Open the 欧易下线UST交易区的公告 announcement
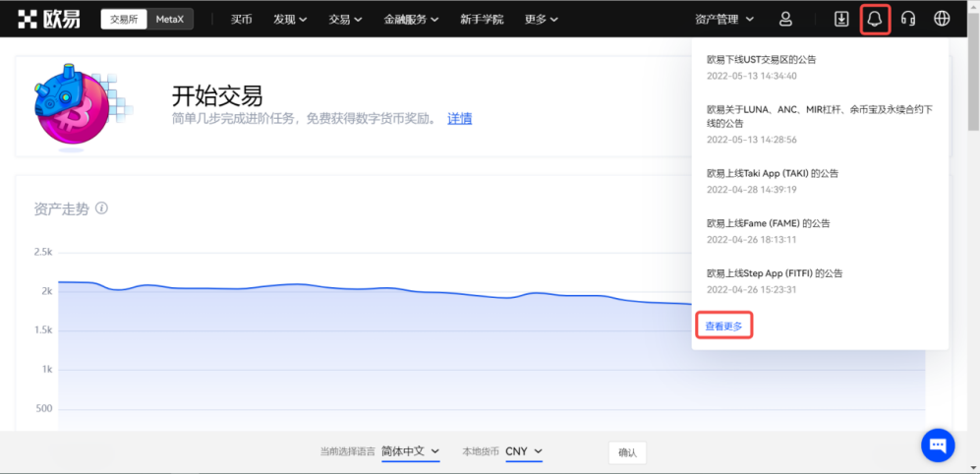 click(x=761, y=59)
